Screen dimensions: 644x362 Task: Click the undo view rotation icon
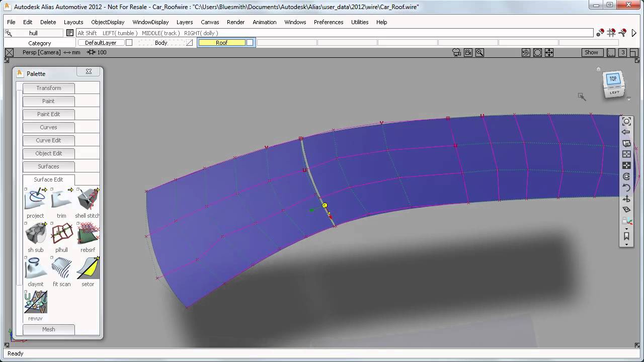click(x=626, y=188)
